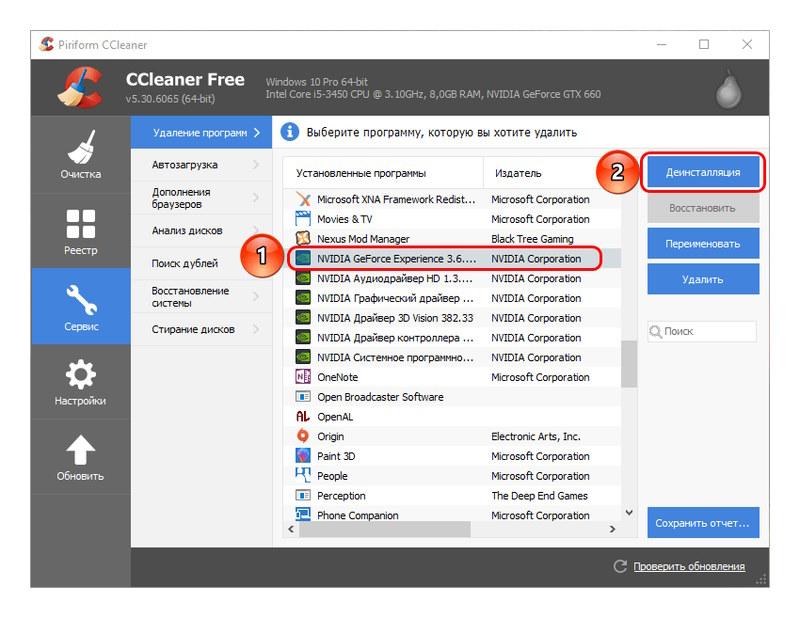Screen dimensions: 800x618
Task: Click the search magnifier icon
Action: 656,332
